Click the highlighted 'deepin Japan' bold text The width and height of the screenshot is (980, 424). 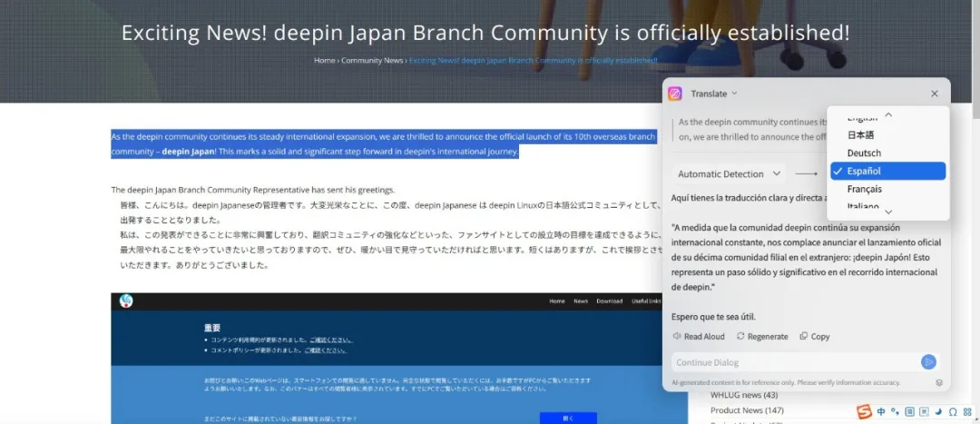[188, 152]
